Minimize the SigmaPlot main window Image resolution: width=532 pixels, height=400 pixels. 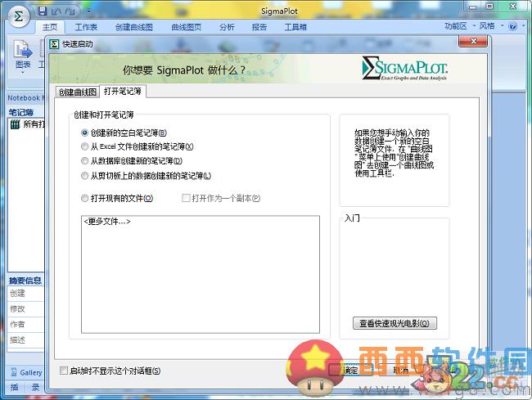point(473,7)
